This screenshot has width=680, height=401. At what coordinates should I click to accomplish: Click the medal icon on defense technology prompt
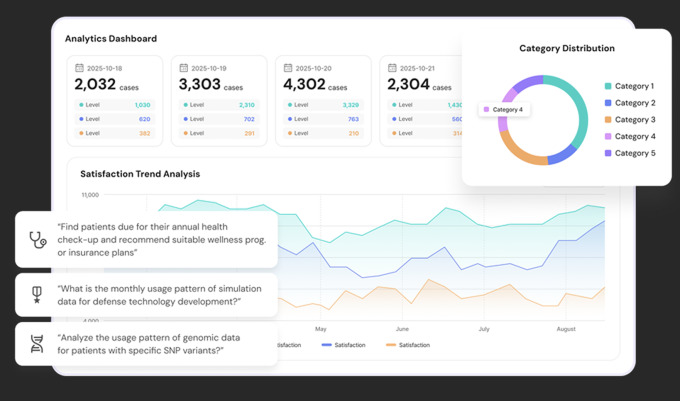tap(37, 295)
